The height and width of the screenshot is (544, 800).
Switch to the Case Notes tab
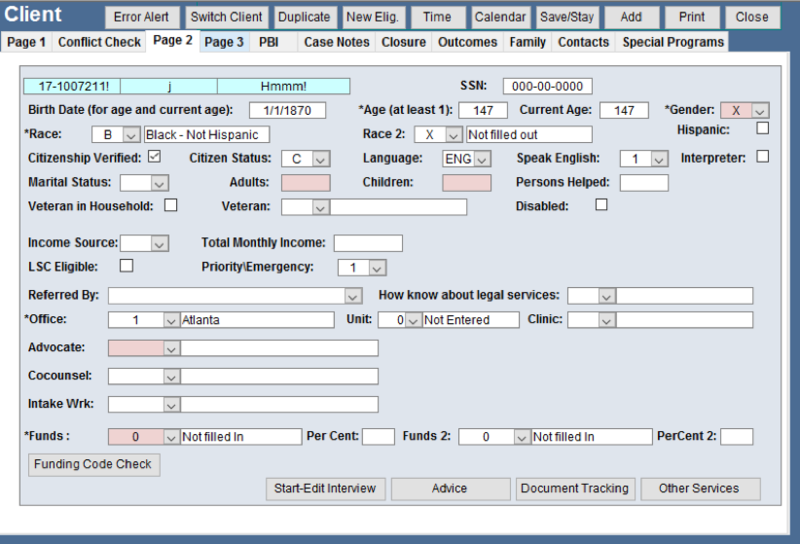point(336,42)
